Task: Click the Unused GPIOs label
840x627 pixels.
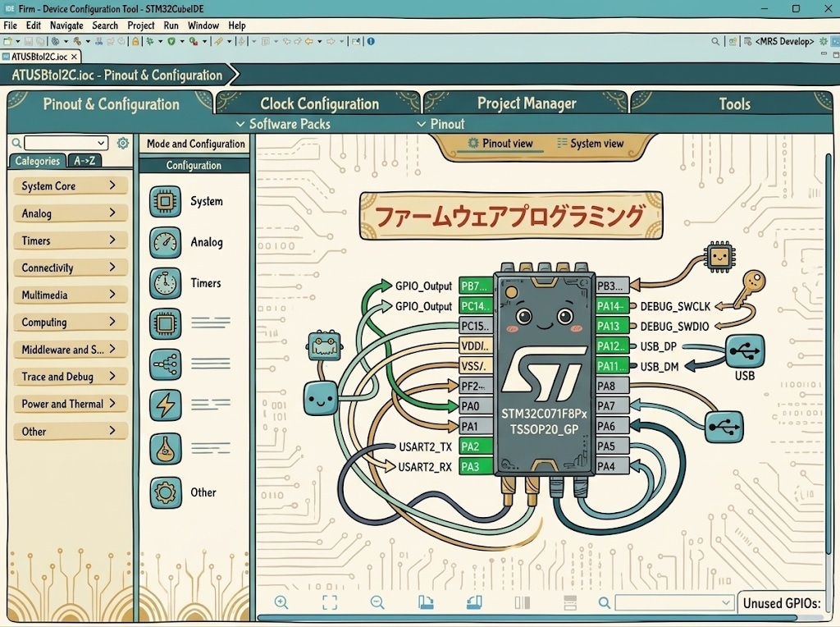Action: 782,603
